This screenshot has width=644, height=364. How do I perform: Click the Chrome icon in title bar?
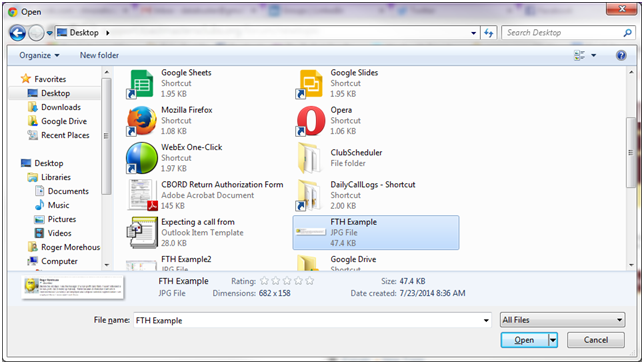(13, 12)
